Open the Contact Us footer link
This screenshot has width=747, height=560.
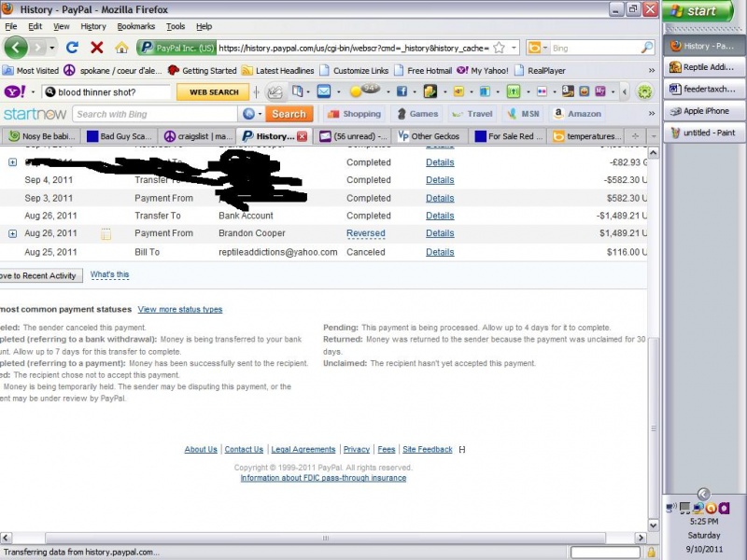[244, 449]
